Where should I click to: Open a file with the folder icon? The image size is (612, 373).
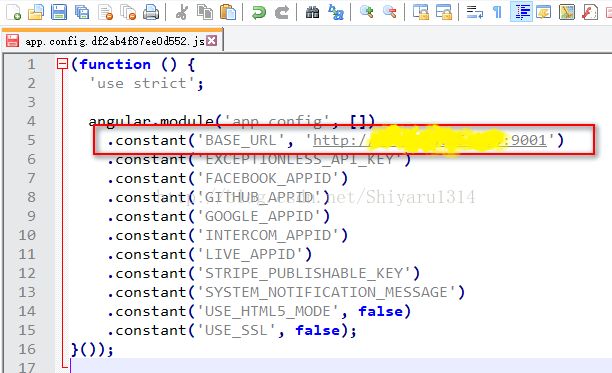(x=36, y=12)
